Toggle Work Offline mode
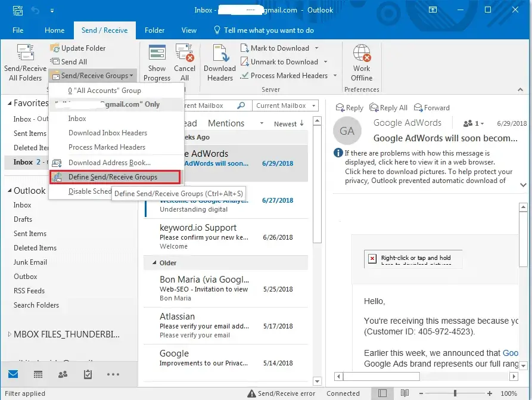Screen dimensions: 532x400 pos(362,63)
